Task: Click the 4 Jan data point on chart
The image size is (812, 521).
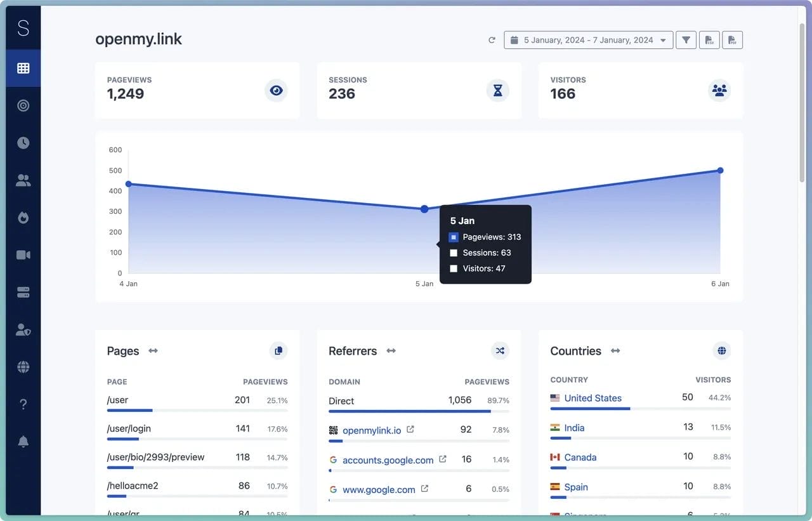Action: pos(129,184)
